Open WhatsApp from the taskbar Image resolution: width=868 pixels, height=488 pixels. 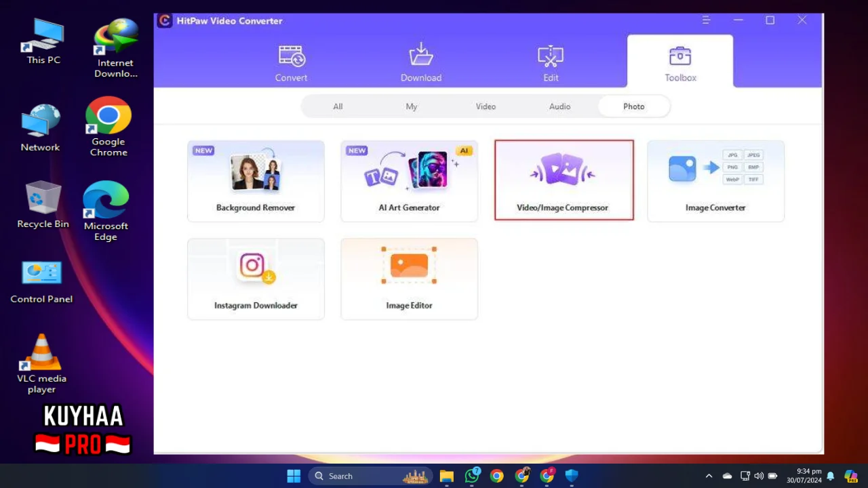(x=472, y=476)
